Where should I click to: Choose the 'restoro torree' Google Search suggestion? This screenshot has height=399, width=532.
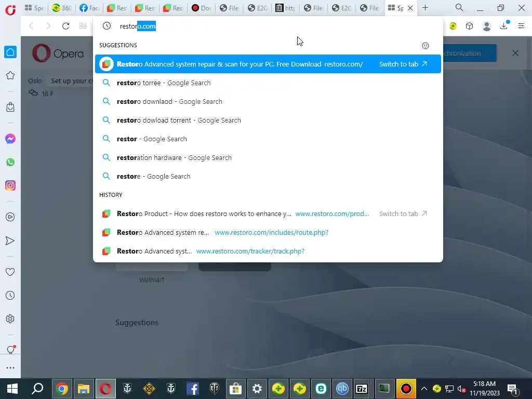point(268,83)
